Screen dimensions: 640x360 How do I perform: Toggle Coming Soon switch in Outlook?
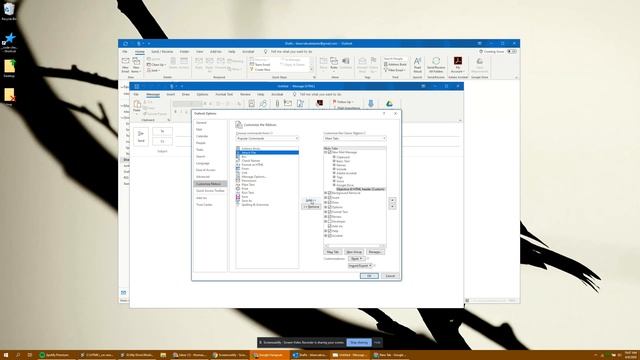click(511, 52)
